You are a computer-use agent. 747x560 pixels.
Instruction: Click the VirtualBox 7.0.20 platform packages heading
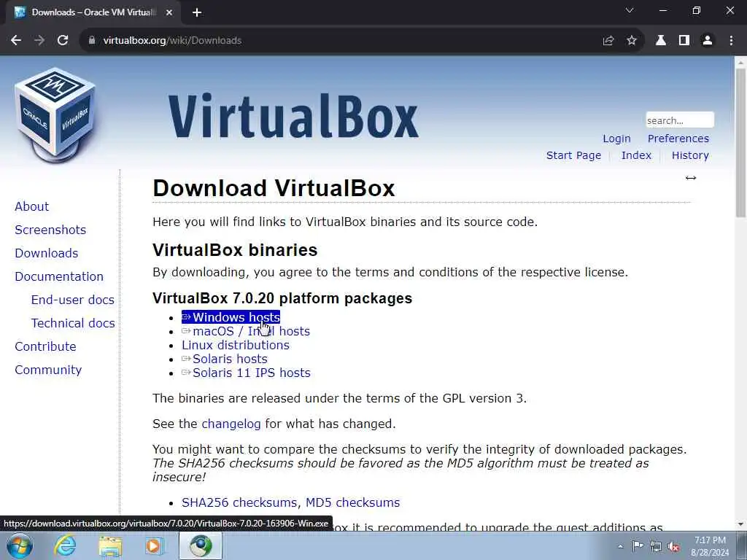tap(282, 298)
